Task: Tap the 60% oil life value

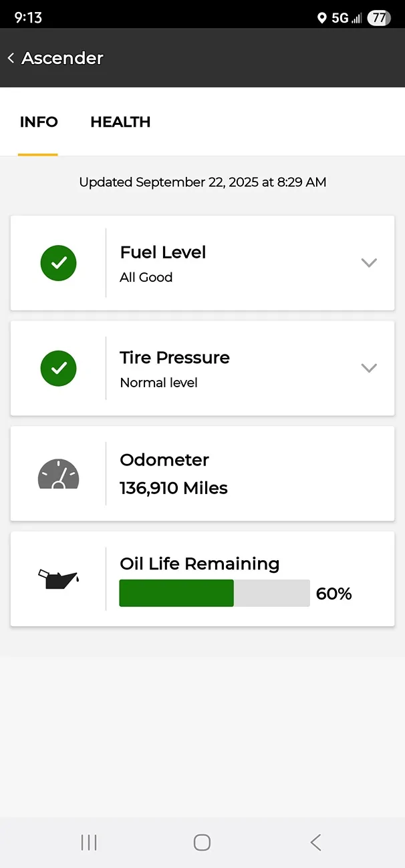Action: (x=333, y=594)
